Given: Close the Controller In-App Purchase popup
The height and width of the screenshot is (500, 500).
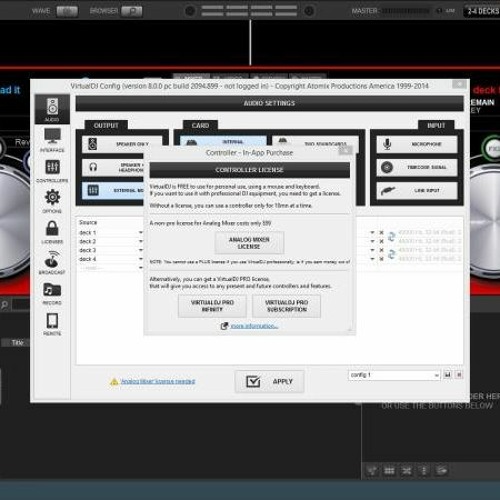Looking at the screenshot, I should [x=346, y=151].
